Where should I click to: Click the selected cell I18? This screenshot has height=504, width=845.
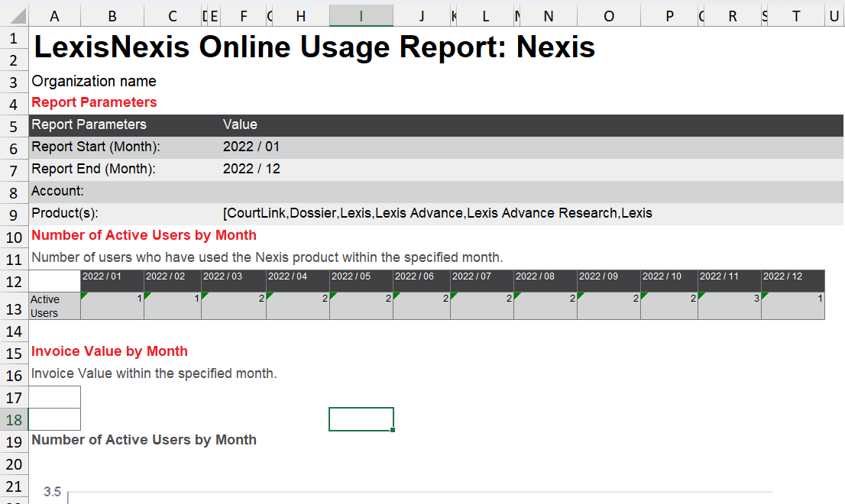[x=361, y=419]
